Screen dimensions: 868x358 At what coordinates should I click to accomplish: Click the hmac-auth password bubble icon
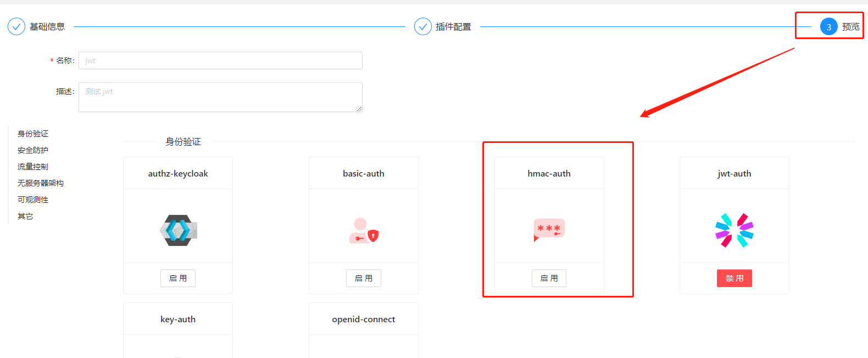tap(549, 230)
